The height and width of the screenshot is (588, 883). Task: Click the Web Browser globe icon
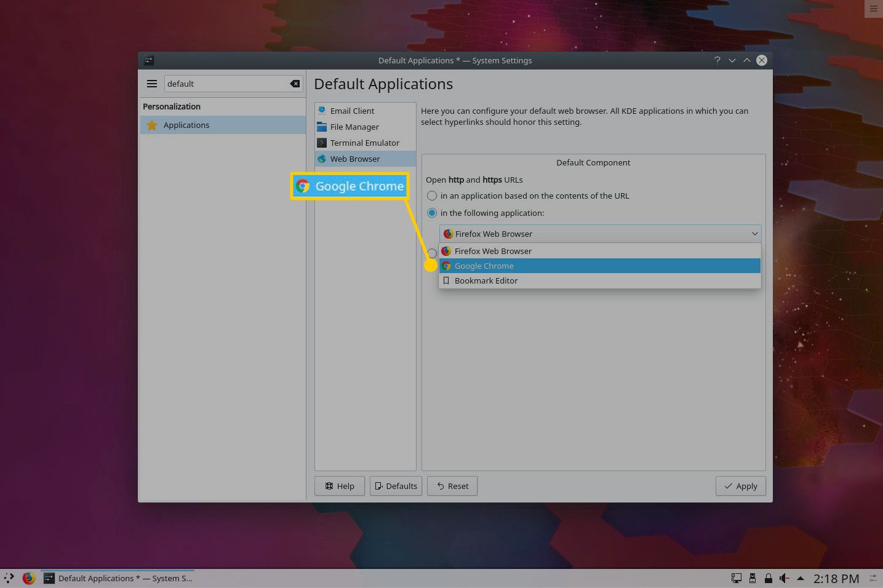322,159
